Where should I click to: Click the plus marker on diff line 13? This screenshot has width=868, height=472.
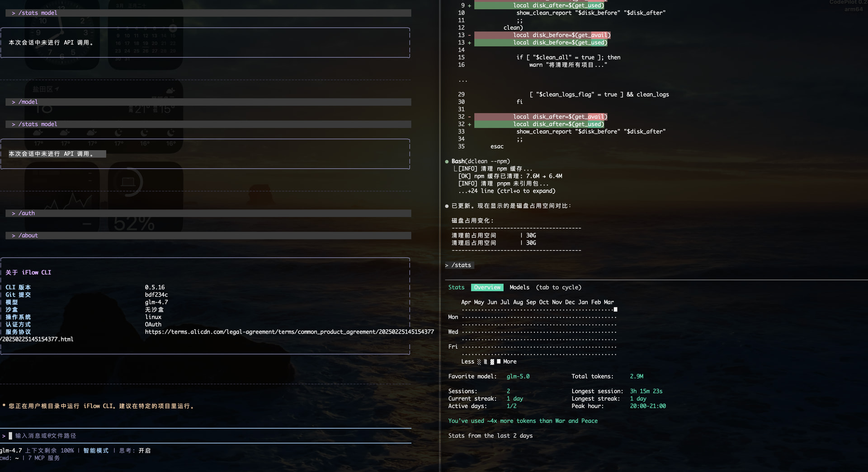[469, 43]
